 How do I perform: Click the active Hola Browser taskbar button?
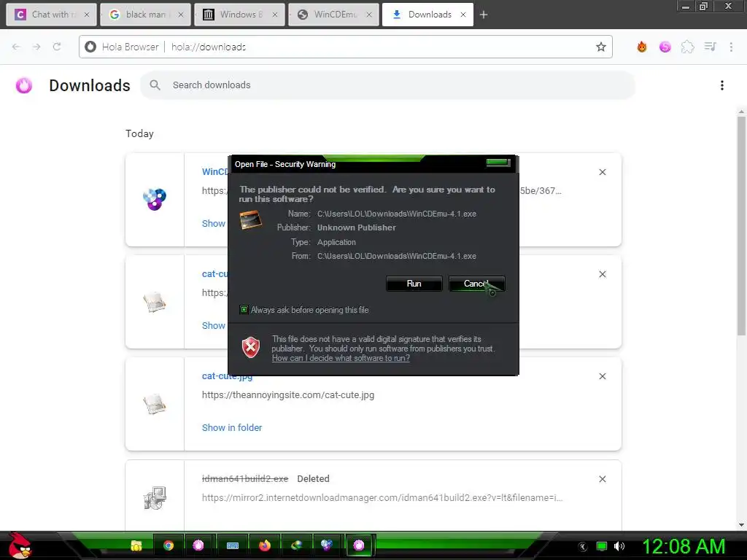coord(359,545)
